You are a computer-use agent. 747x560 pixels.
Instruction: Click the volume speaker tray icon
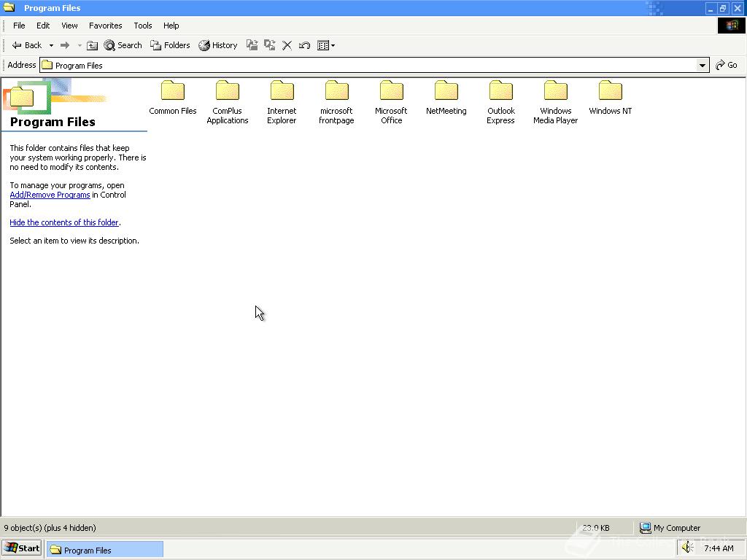687,548
